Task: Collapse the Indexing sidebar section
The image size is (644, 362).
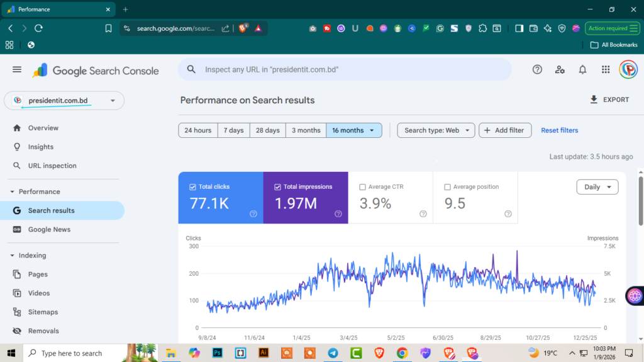Action: click(x=13, y=256)
